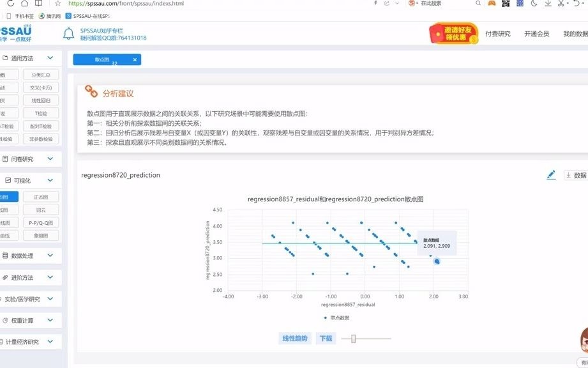Select the 正态图 visualization tool
Screen dimensions: 588x368
tap(41, 196)
